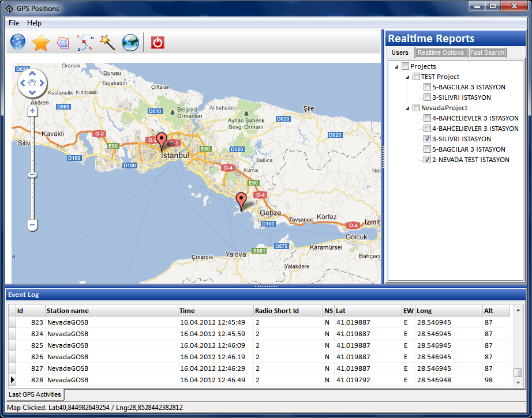Pan the map down with arrow control

point(32,93)
